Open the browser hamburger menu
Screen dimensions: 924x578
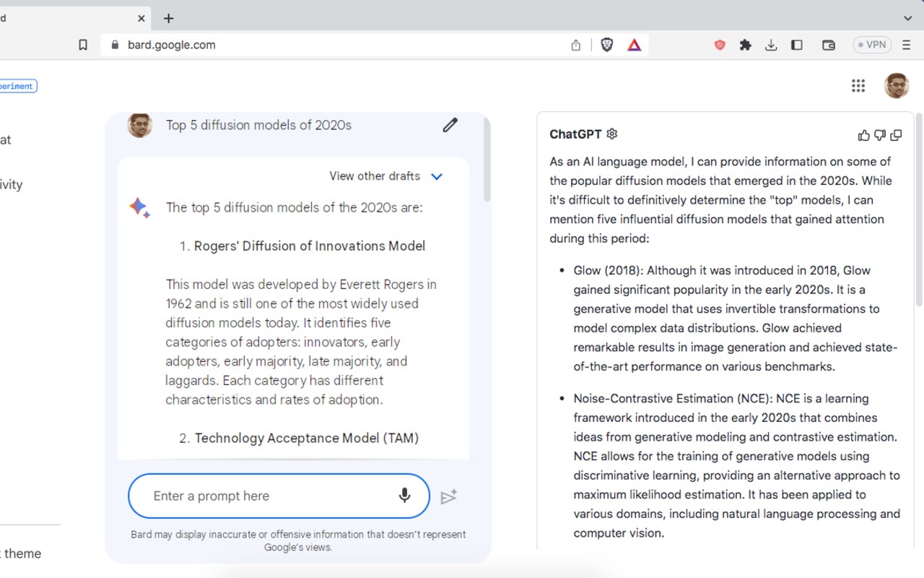click(907, 45)
